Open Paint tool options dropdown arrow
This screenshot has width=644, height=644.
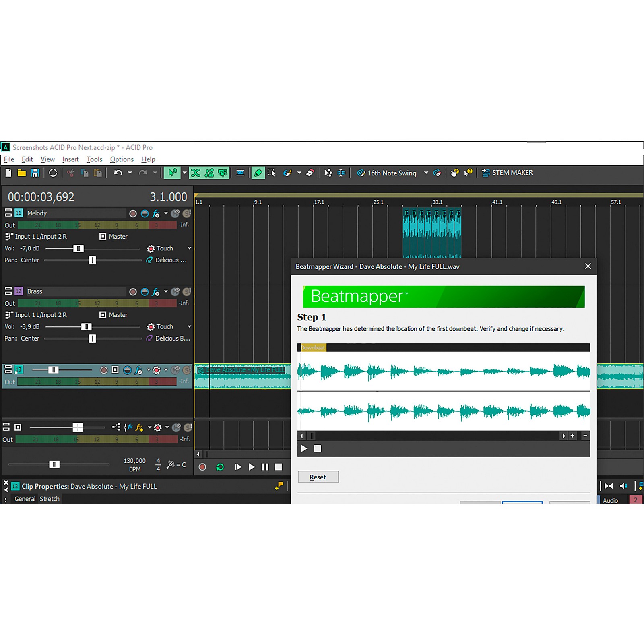pos(299,173)
